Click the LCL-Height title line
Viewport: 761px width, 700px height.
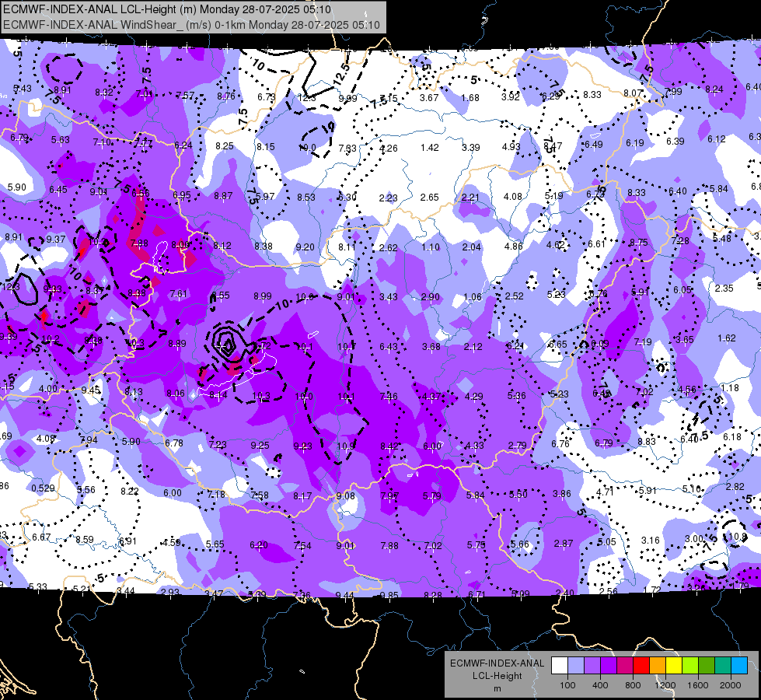pyautogui.click(x=167, y=9)
